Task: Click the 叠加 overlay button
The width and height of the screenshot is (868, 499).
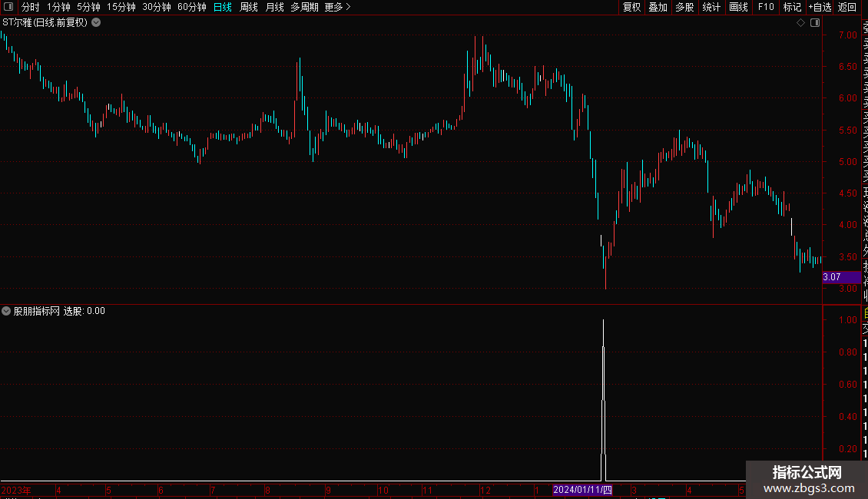Action: pos(658,7)
